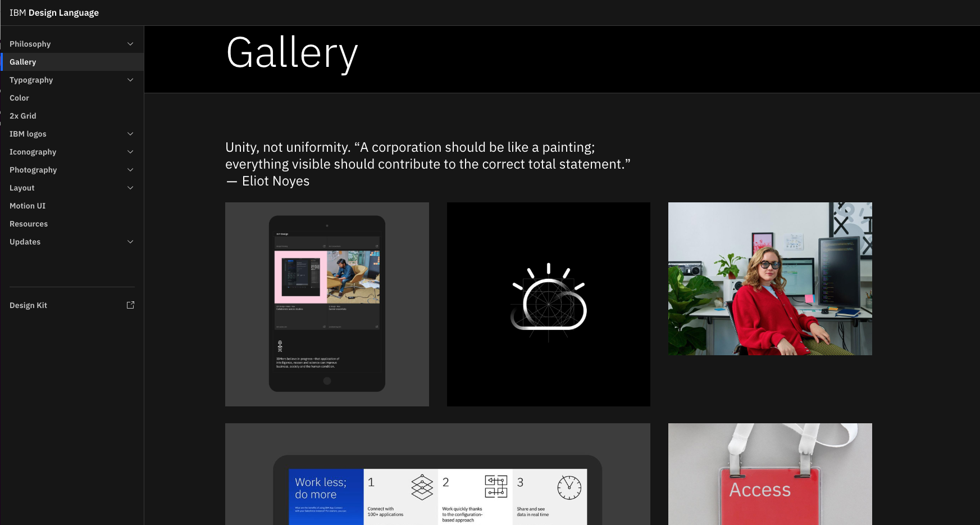The height and width of the screenshot is (525, 980).
Task: Open the Philosophy menu item
Action: (x=30, y=44)
